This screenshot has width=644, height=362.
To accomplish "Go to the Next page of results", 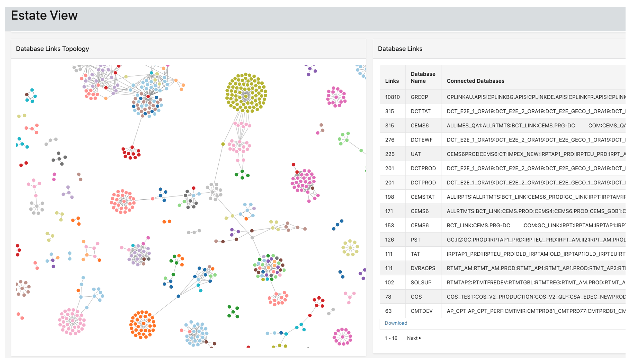I will click(x=414, y=338).
